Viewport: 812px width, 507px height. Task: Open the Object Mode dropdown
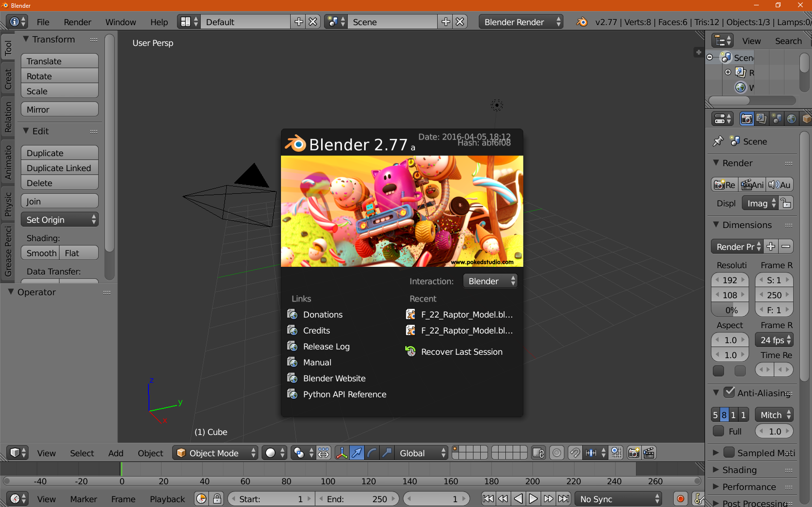point(215,453)
